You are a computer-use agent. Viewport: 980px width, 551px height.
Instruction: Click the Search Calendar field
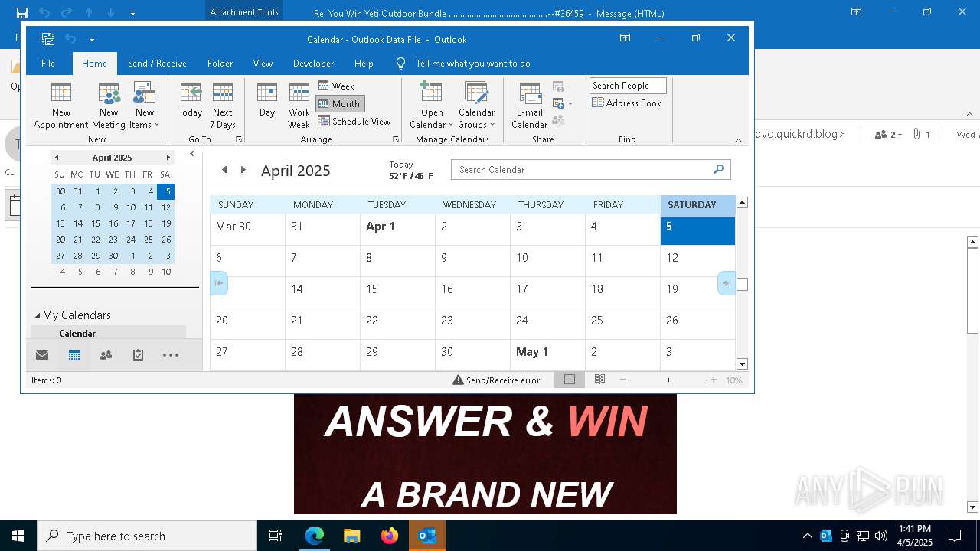coord(590,170)
